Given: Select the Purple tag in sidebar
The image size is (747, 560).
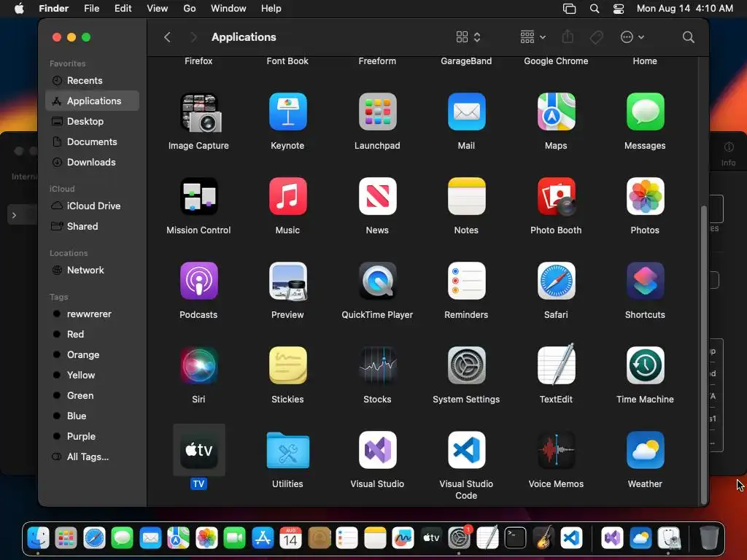Looking at the screenshot, I should tap(93, 436).
